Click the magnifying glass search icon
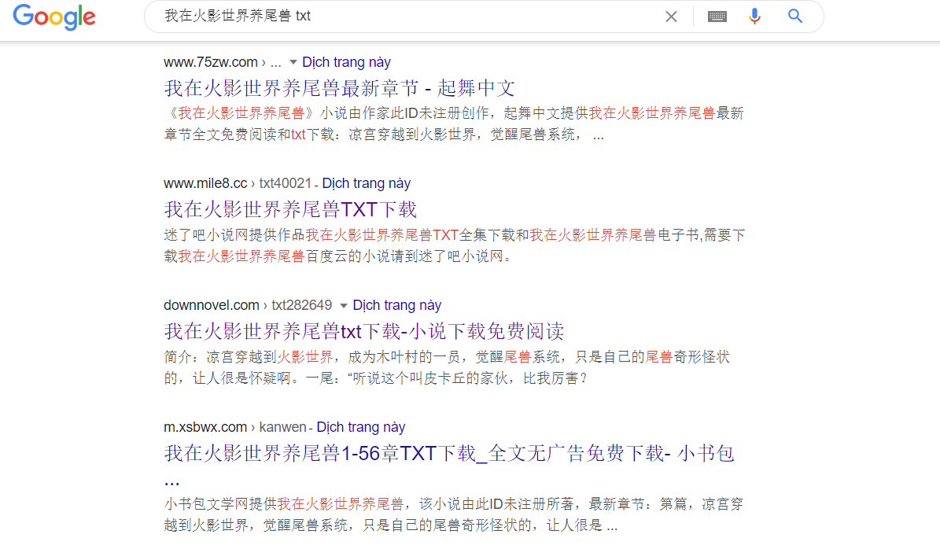 [x=795, y=17]
